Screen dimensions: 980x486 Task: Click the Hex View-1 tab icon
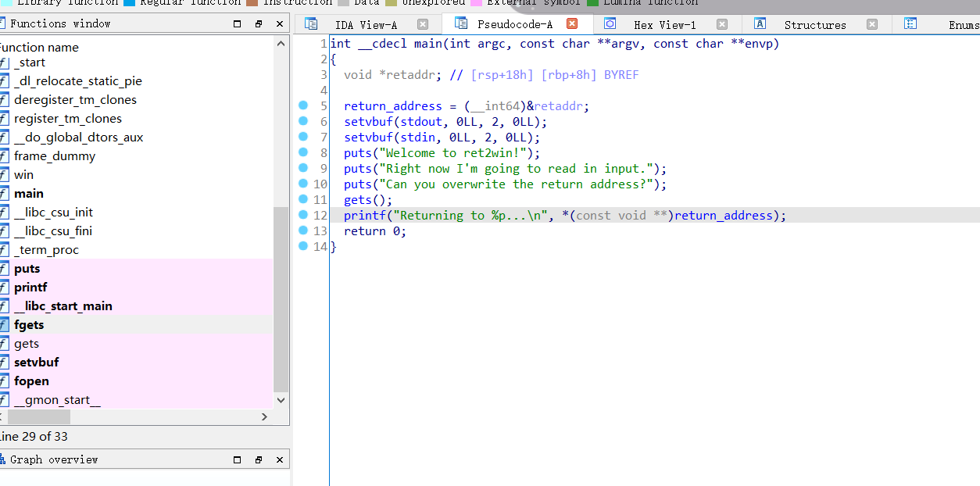tap(610, 23)
